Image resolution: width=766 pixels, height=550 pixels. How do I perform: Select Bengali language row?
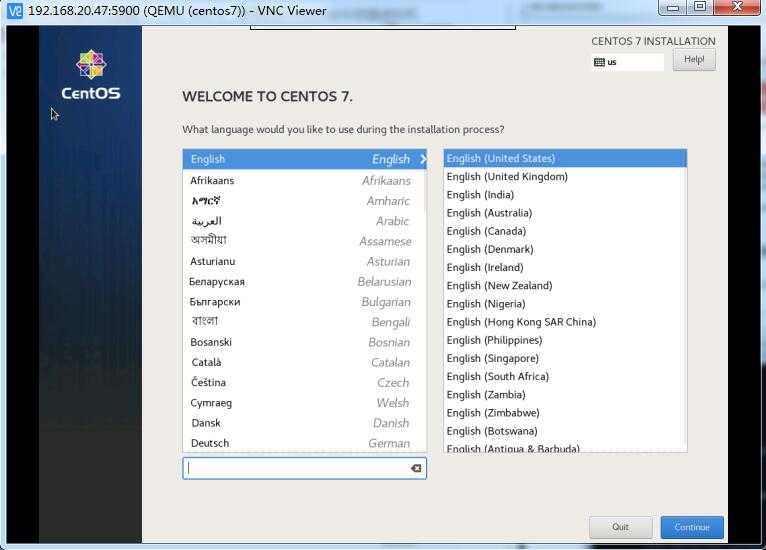(x=304, y=322)
